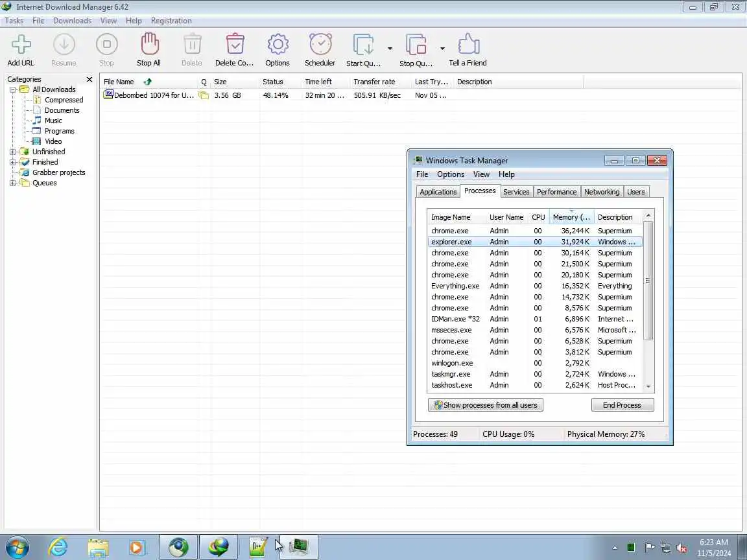
Task: Select the msseces.exe process
Action: pyautogui.click(x=535, y=330)
